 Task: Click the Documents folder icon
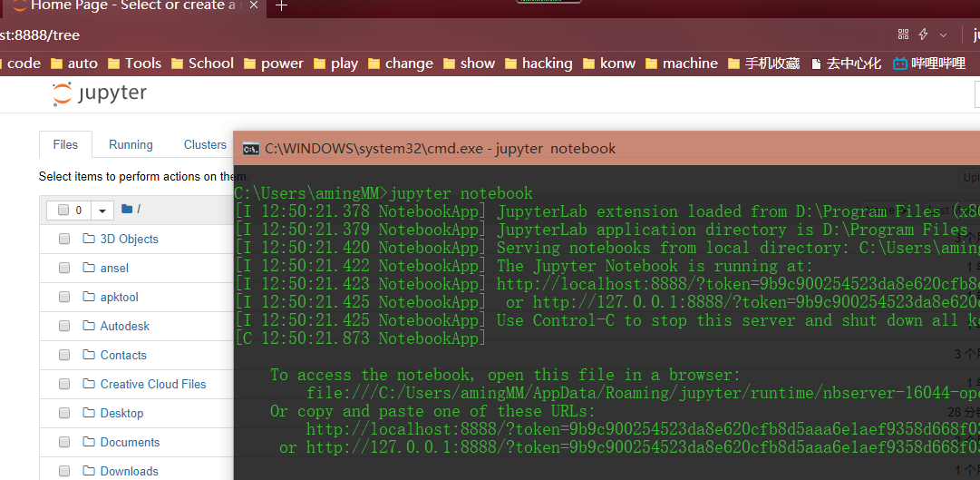(88, 442)
